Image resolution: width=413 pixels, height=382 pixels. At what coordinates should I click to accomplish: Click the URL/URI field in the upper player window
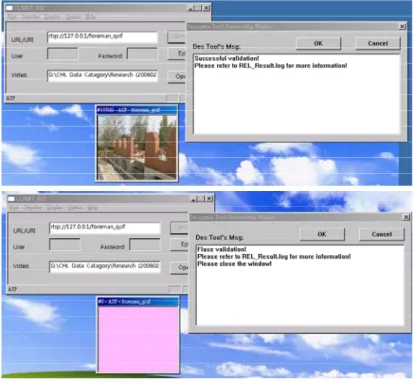pos(102,37)
